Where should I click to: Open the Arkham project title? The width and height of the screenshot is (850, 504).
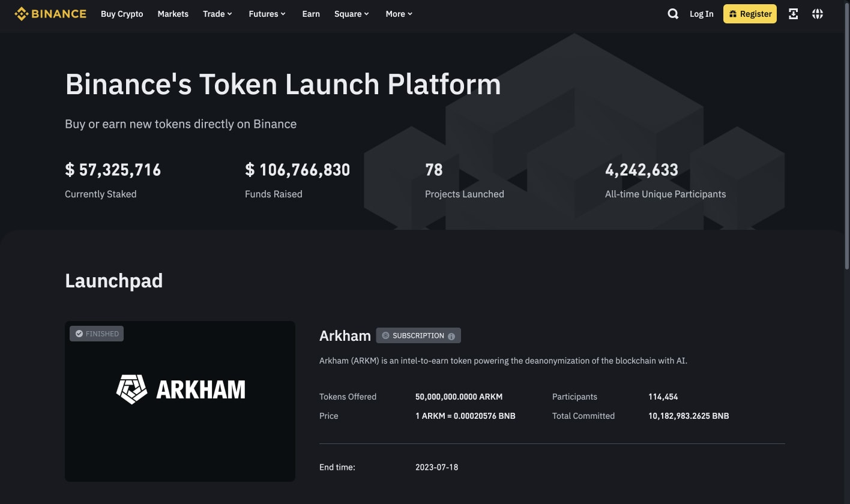(x=345, y=335)
